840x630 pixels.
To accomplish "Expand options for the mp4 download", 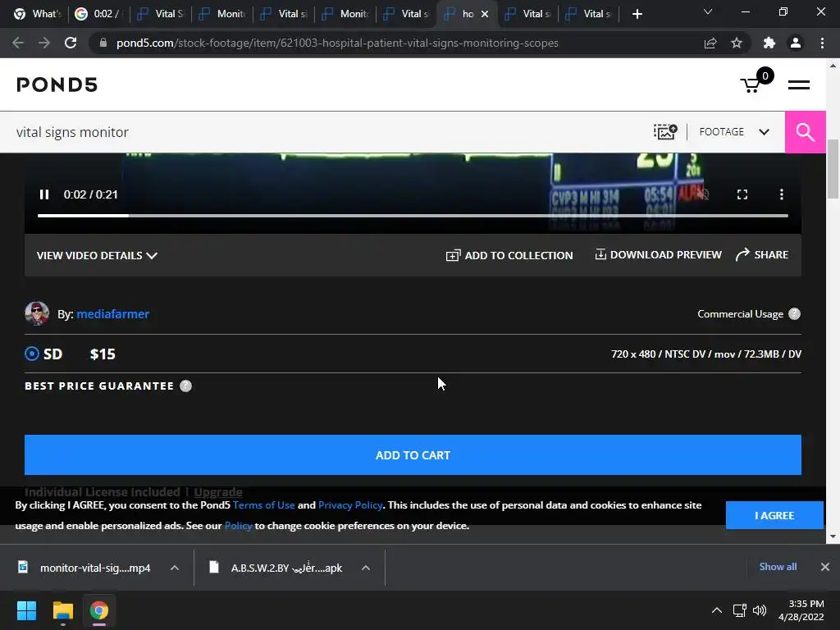I will tap(175, 568).
